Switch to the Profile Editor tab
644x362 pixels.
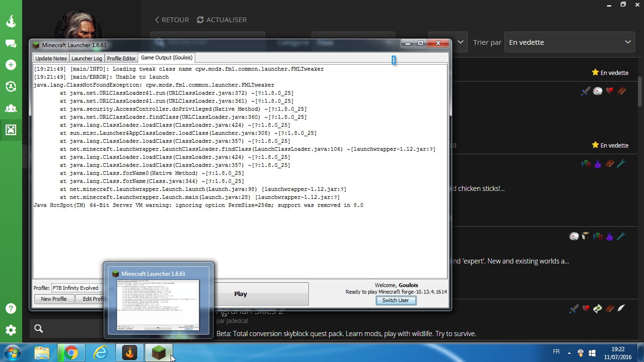121,58
